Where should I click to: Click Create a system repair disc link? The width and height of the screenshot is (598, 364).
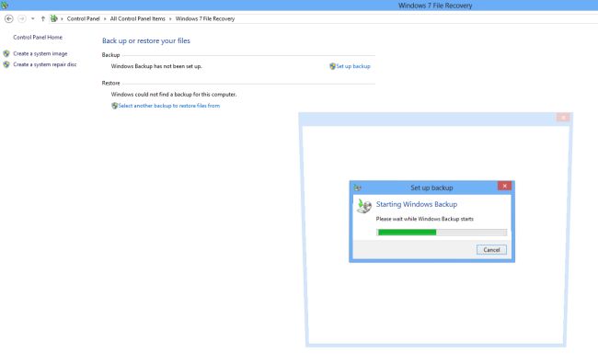point(45,64)
